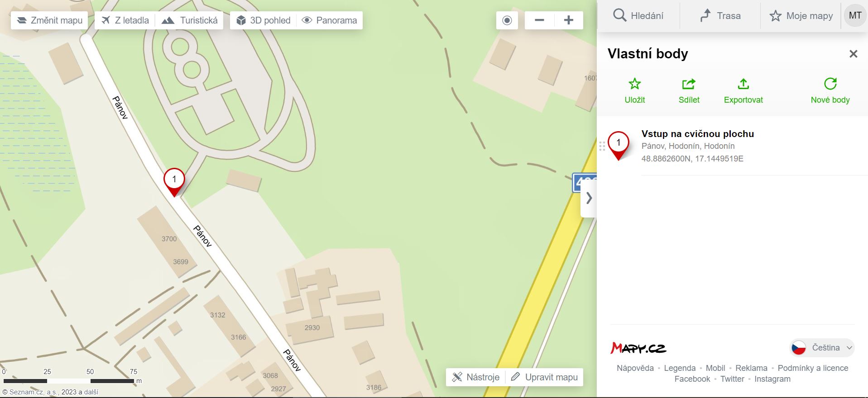This screenshot has height=398, width=868.
Task: Open the Trasa route planner tab
Action: (x=720, y=16)
